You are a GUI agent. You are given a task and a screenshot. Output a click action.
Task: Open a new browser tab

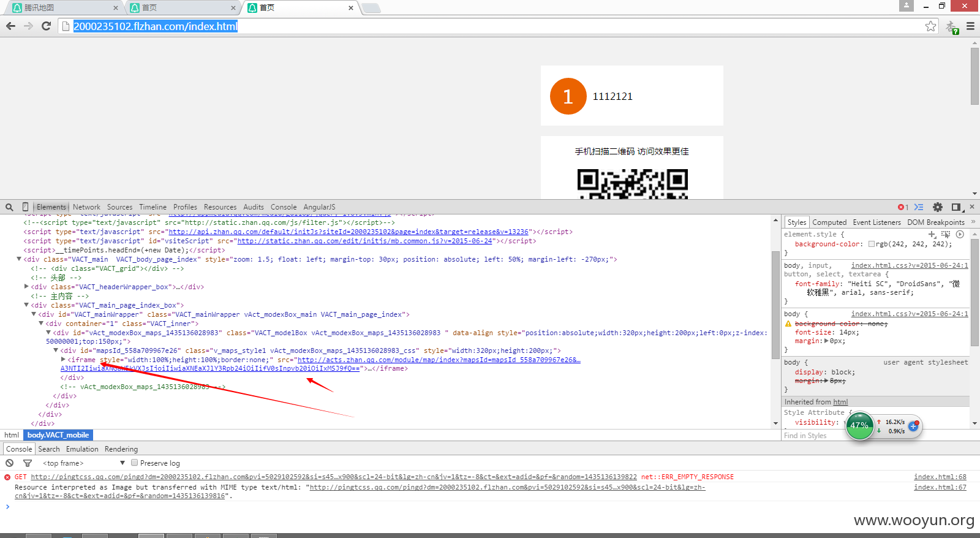[371, 8]
